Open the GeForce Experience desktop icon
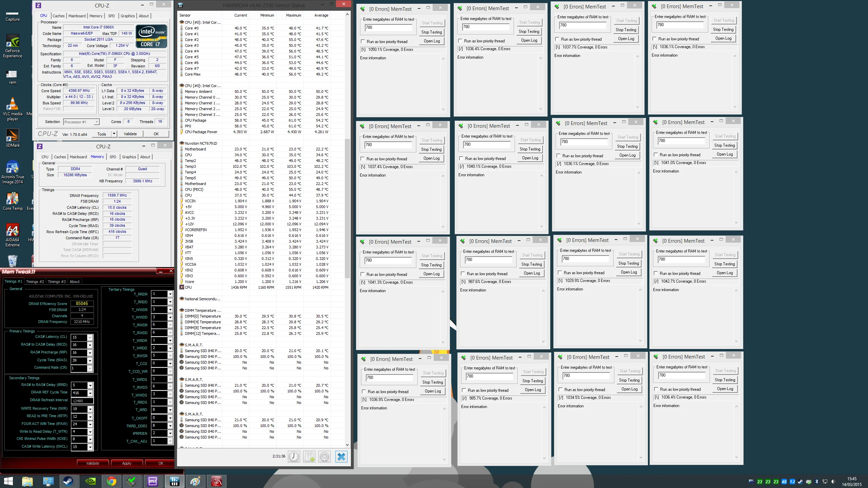 (x=13, y=46)
